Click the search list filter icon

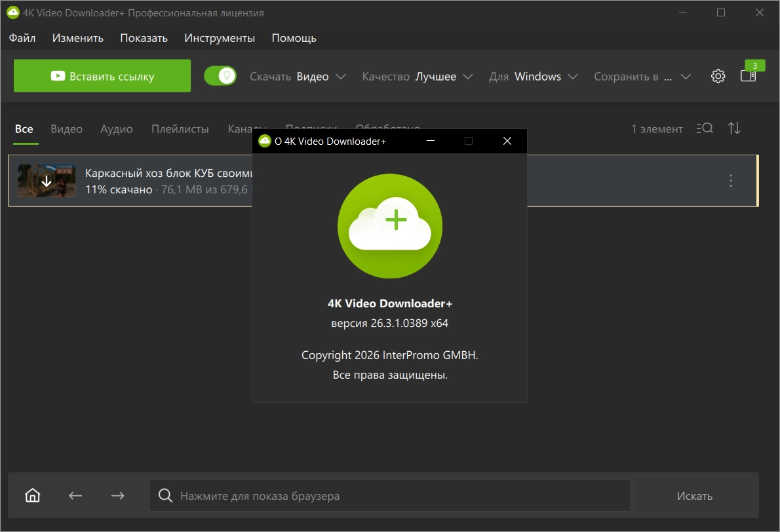coord(705,128)
